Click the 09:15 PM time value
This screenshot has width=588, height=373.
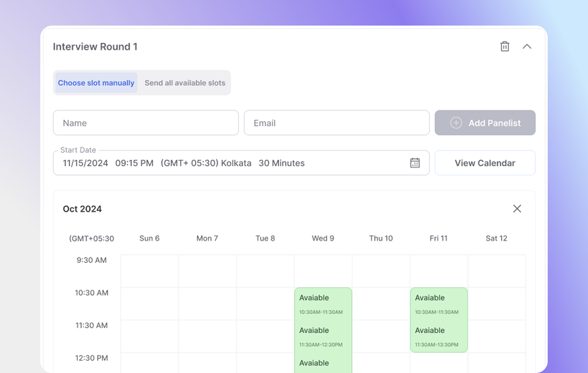(x=134, y=163)
